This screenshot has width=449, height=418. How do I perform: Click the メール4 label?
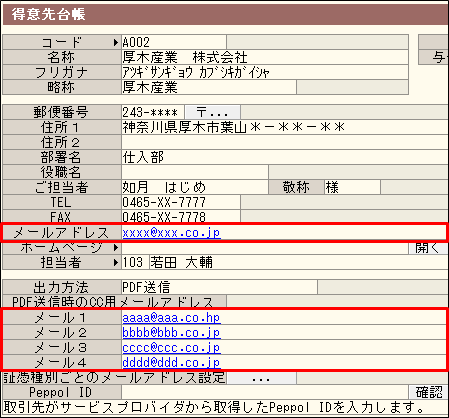tap(61, 363)
